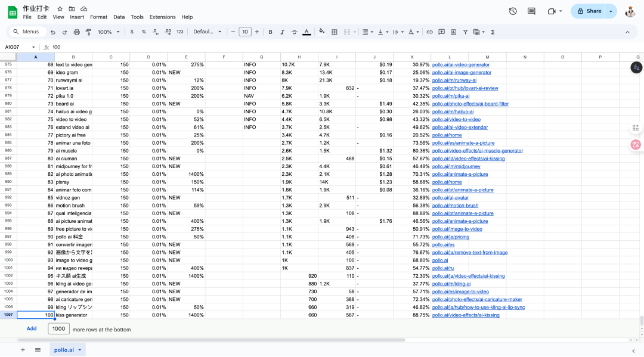Insert a link
The height and width of the screenshot is (357, 644).
click(429, 32)
